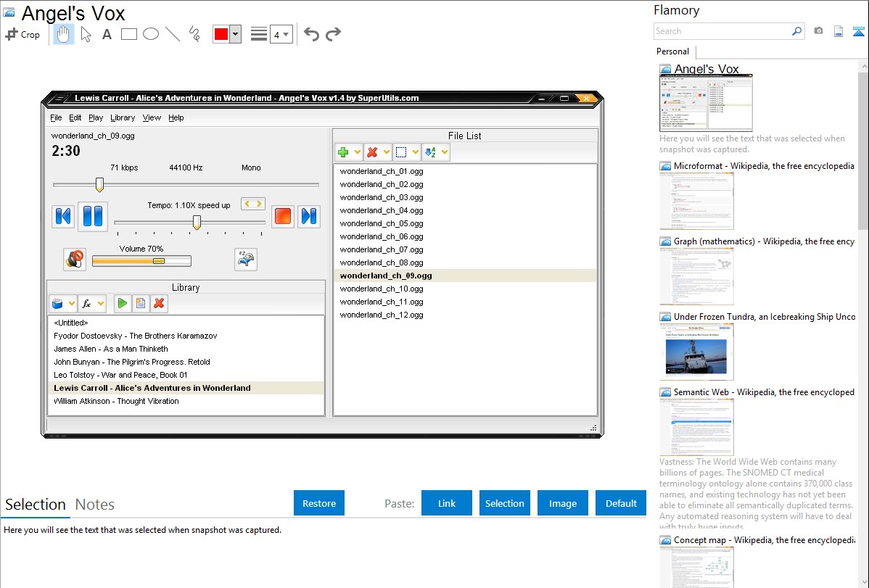Click the Link paste button
Screen dimensions: 869x588
447,503
